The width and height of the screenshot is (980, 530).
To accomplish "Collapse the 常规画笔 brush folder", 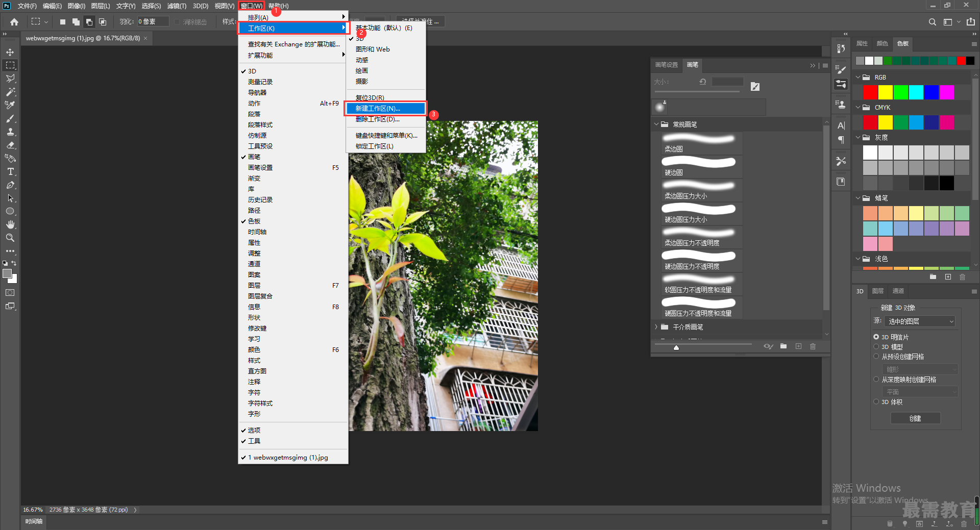I will click(x=656, y=124).
